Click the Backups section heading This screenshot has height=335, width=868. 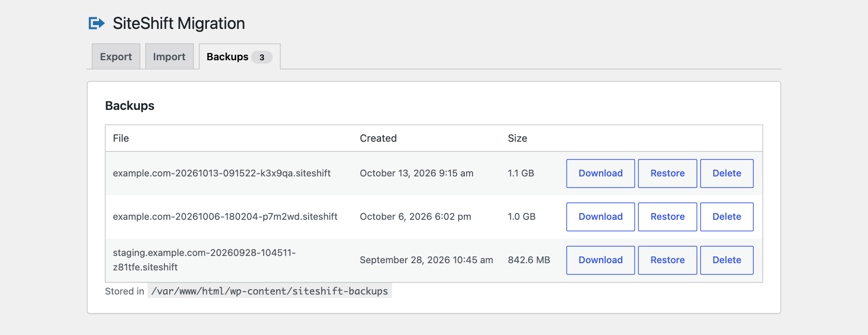click(x=130, y=106)
